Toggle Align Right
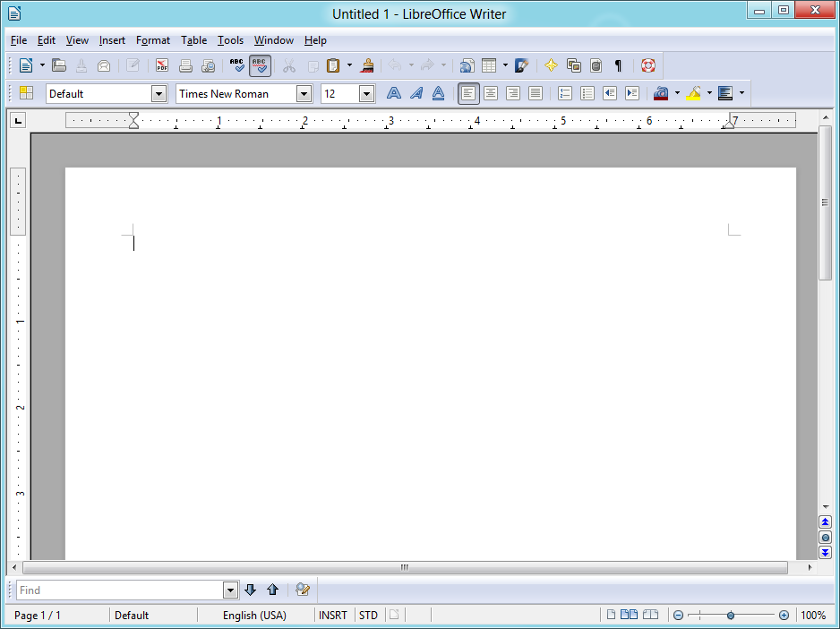The height and width of the screenshot is (629, 840). coord(513,93)
